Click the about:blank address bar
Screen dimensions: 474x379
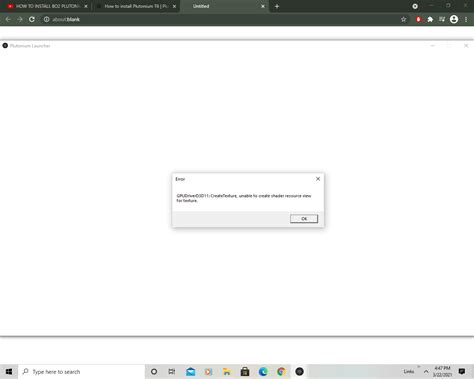(x=220, y=19)
